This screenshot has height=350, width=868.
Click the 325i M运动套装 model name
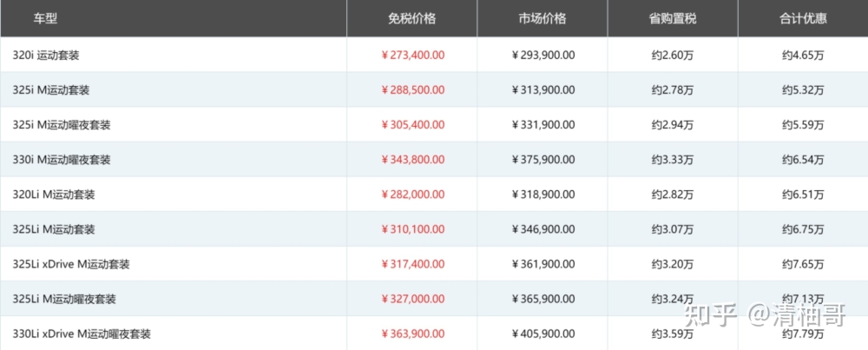pos(51,90)
